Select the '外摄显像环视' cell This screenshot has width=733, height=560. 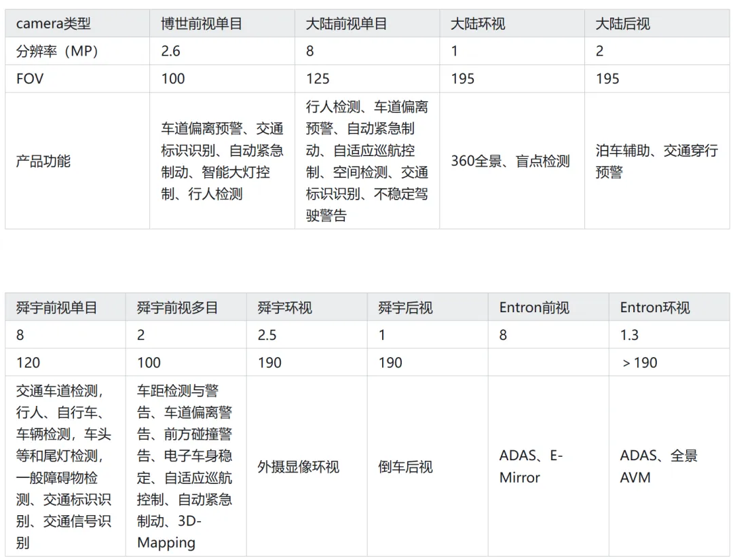(x=307, y=466)
